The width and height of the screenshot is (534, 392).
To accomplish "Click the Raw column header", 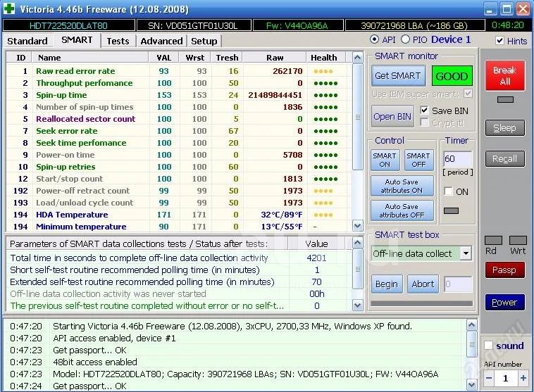I will pyautogui.click(x=275, y=58).
